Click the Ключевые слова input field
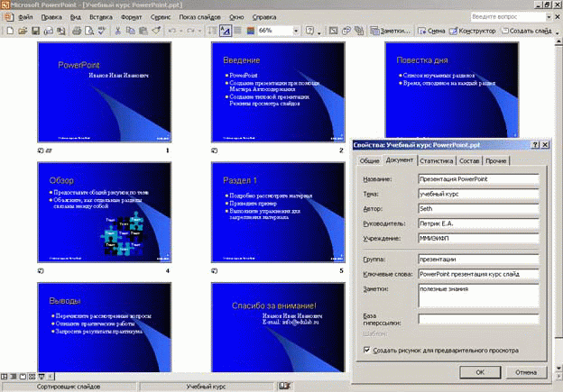The width and height of the screenshot is (563, 392). 478,274
